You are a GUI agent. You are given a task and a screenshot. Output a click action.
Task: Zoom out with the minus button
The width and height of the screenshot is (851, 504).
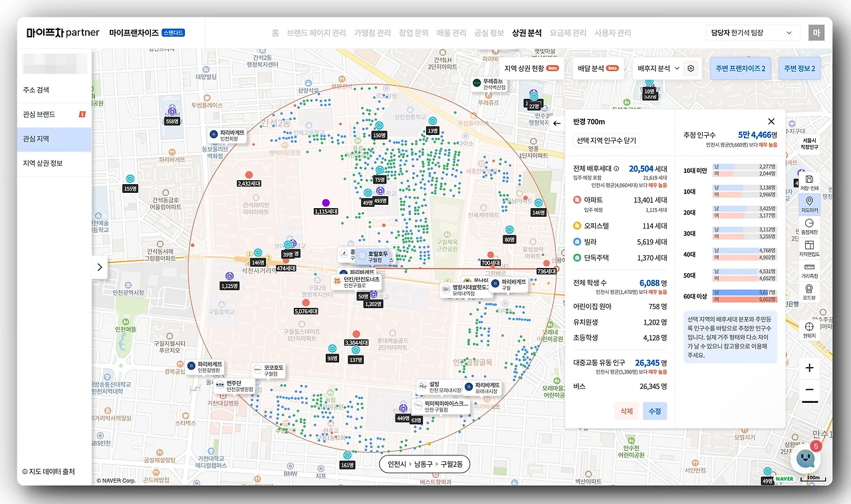(x=809, y=390)
